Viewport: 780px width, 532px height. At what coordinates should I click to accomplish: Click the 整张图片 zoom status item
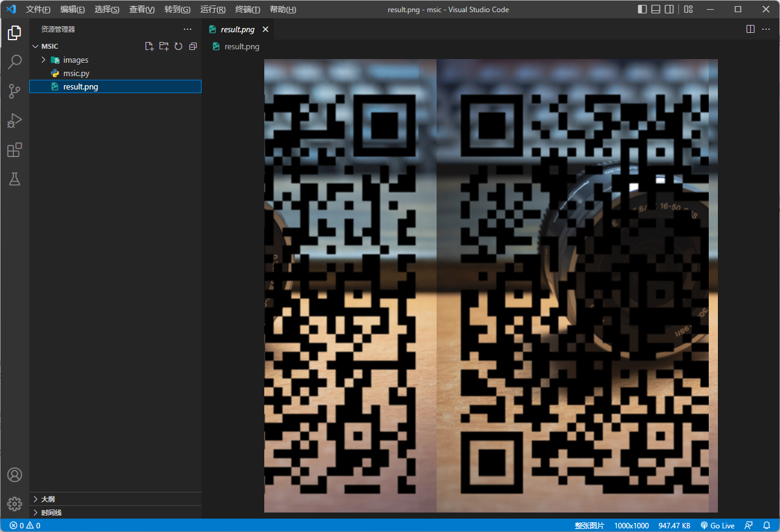point(589,525)
